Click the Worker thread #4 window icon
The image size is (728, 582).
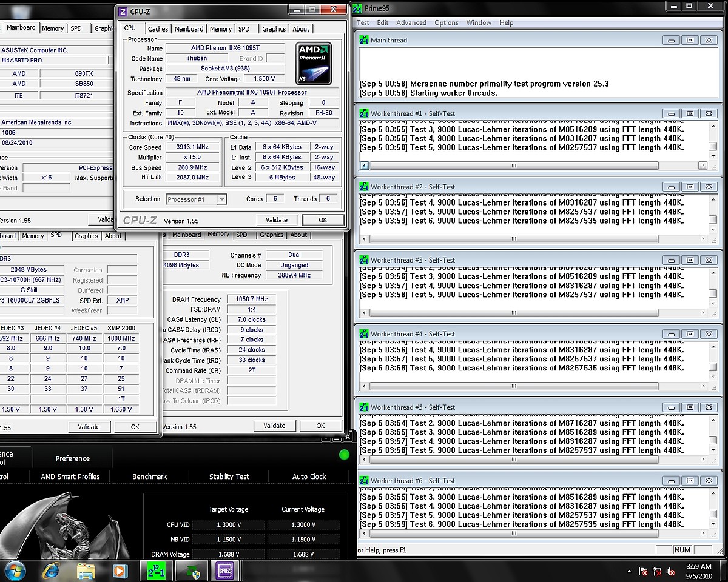point(363,334)
